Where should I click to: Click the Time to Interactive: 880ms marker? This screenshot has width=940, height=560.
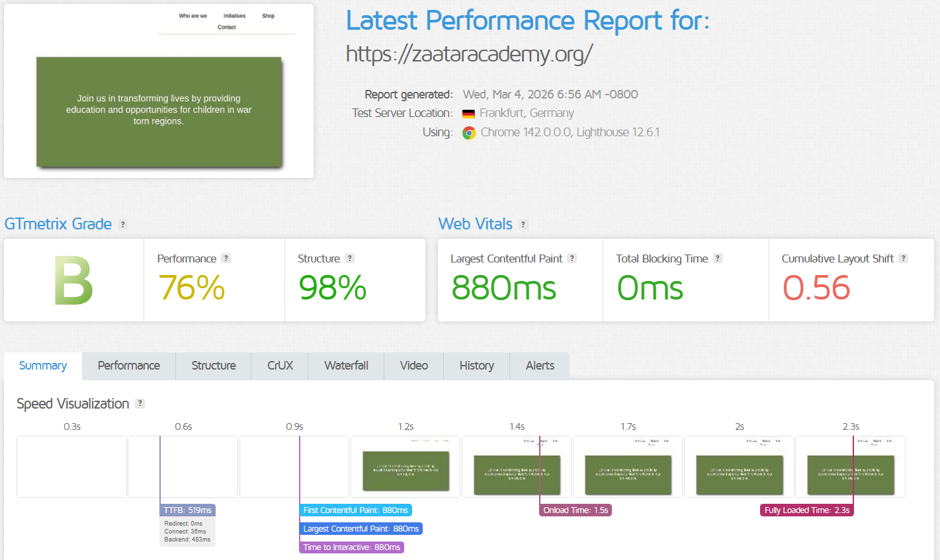point(351,547)
